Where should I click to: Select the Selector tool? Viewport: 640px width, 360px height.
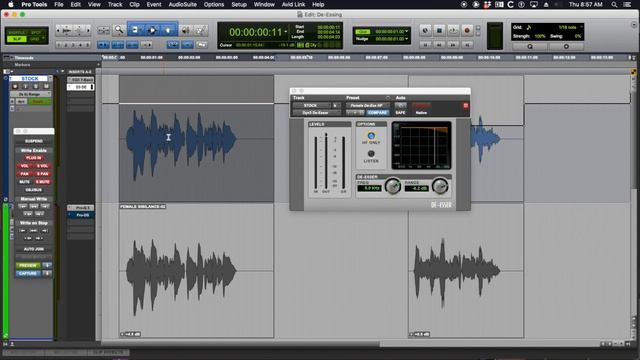coord(152,30)
